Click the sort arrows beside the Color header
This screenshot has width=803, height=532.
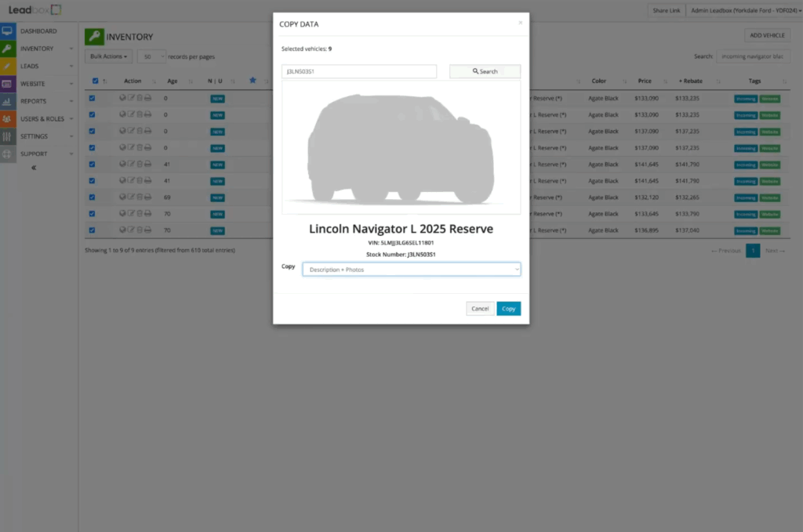[x=624, y=81]
